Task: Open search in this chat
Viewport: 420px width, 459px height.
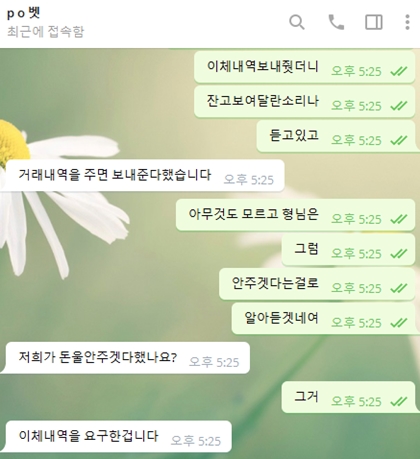Action: tap(297, 22)
